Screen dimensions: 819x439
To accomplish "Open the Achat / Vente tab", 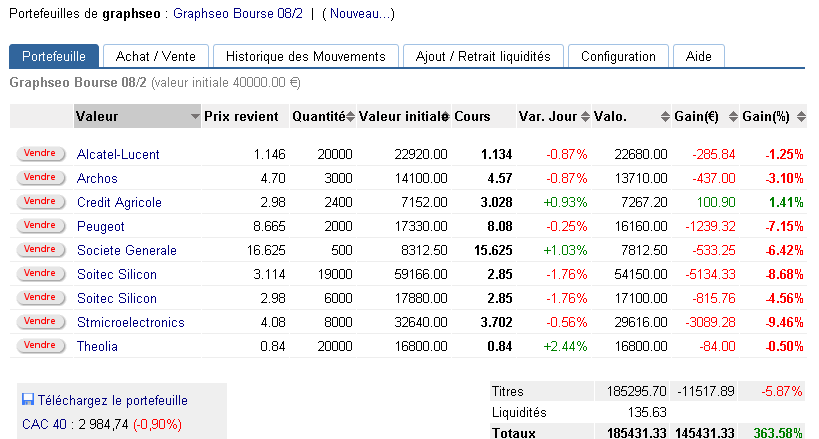I will point(155,57).
